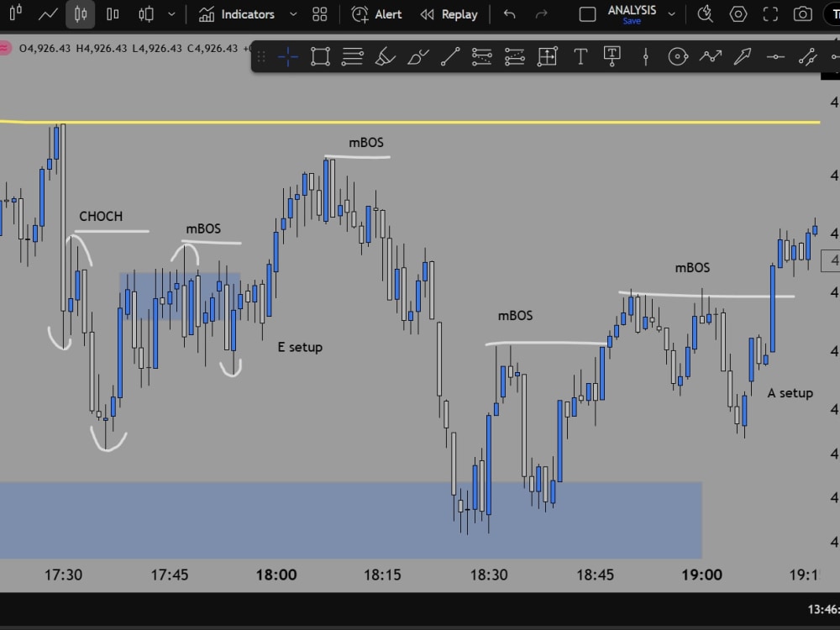Select the highlighter tool
The width and height of the screenshot is (840, 630).
[385, 56]
